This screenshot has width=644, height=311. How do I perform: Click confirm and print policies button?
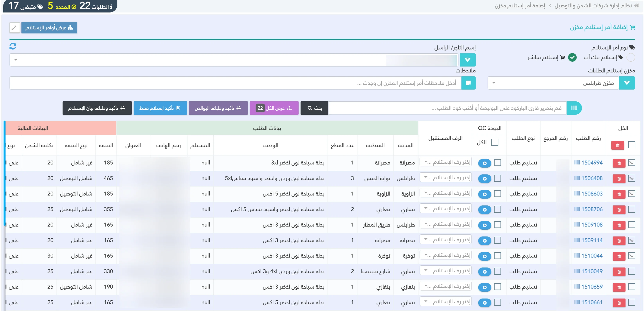[218, 108]
